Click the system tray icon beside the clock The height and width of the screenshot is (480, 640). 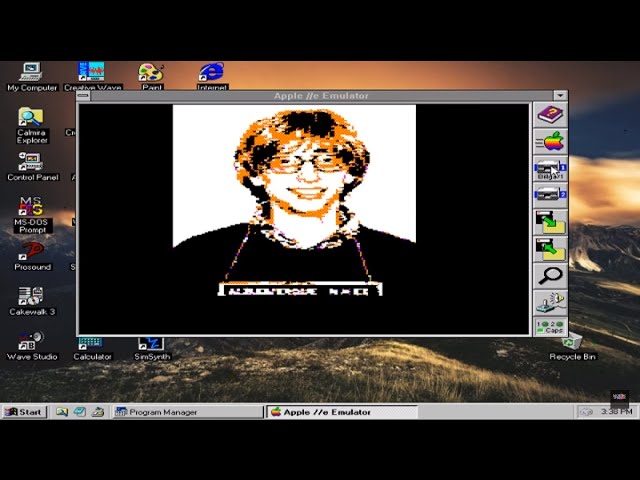pos(586,412)
